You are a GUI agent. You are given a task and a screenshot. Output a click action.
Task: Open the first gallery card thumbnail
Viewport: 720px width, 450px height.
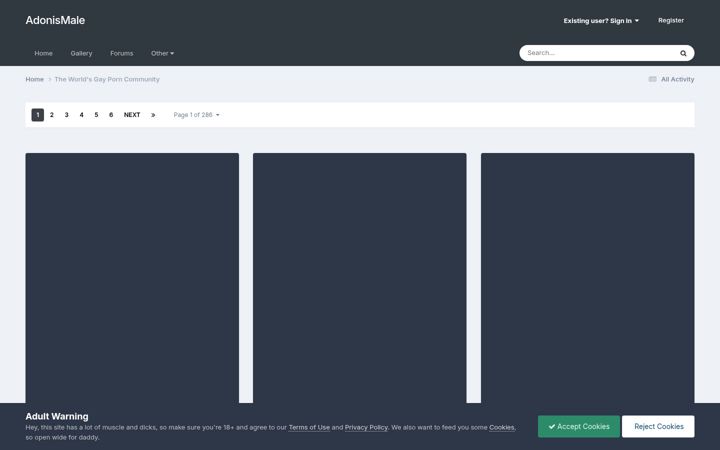tap(132, 278)
